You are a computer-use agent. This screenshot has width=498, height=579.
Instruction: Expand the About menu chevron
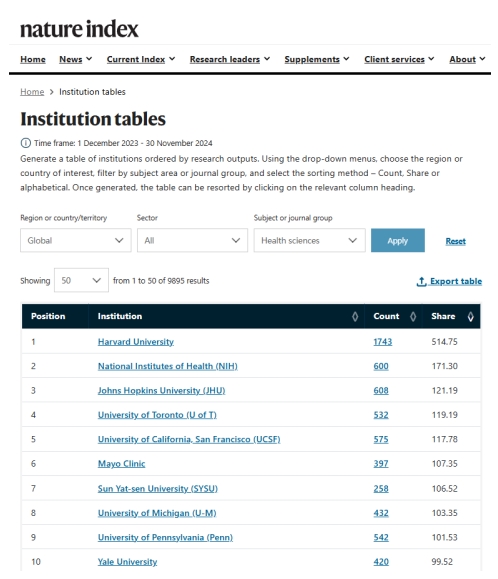click(482, 59)
